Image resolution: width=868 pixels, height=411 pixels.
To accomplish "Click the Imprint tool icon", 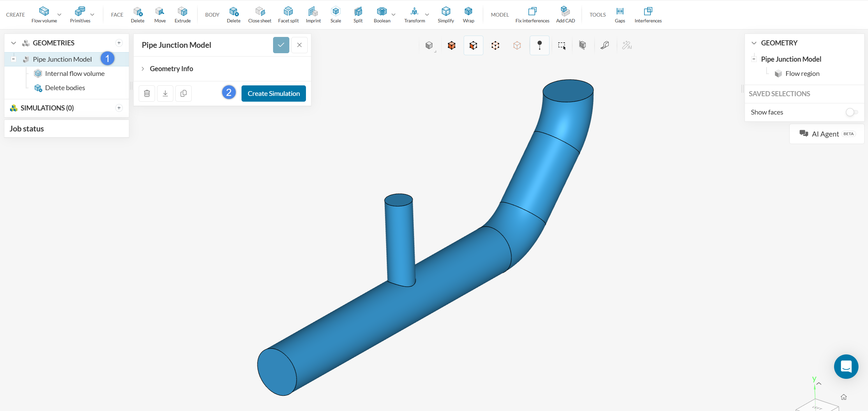I will click(x=313, y=11).
